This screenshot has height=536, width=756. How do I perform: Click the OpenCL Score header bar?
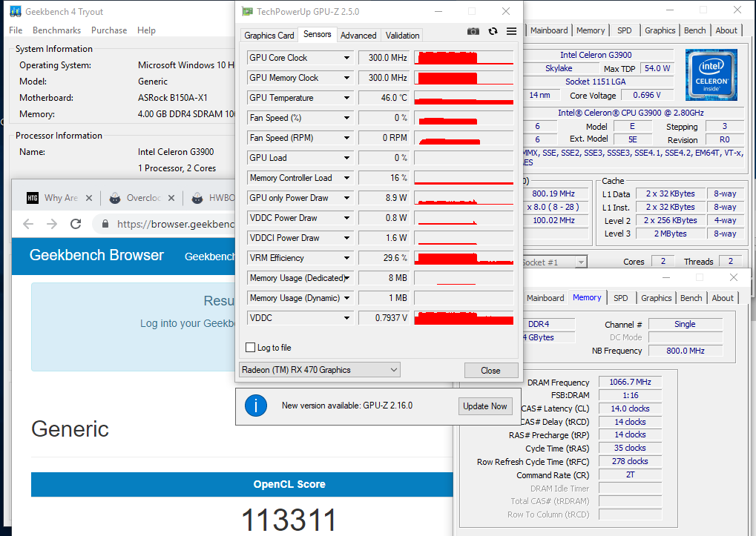(x=242, y=484)
